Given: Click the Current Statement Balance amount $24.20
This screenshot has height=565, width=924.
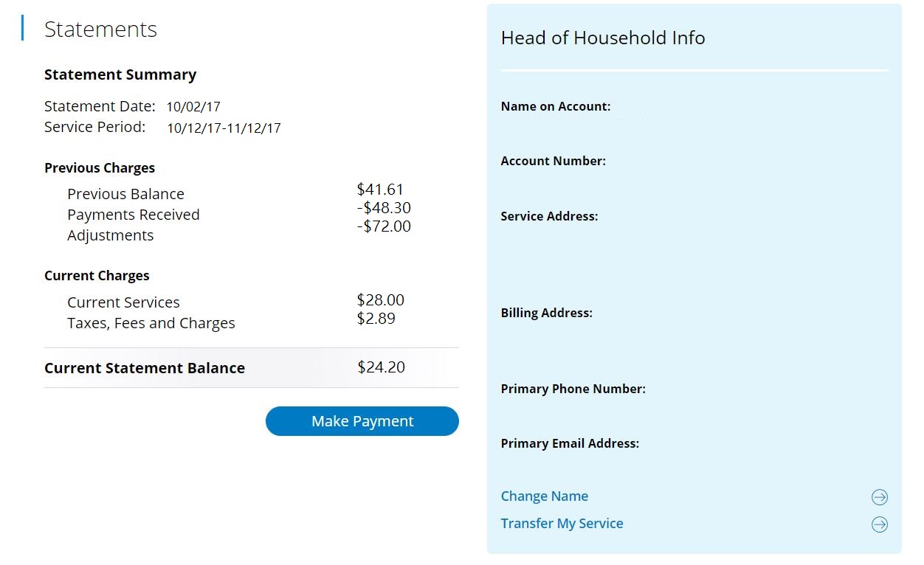Looking at the screenshot, I should pos(381,367).
